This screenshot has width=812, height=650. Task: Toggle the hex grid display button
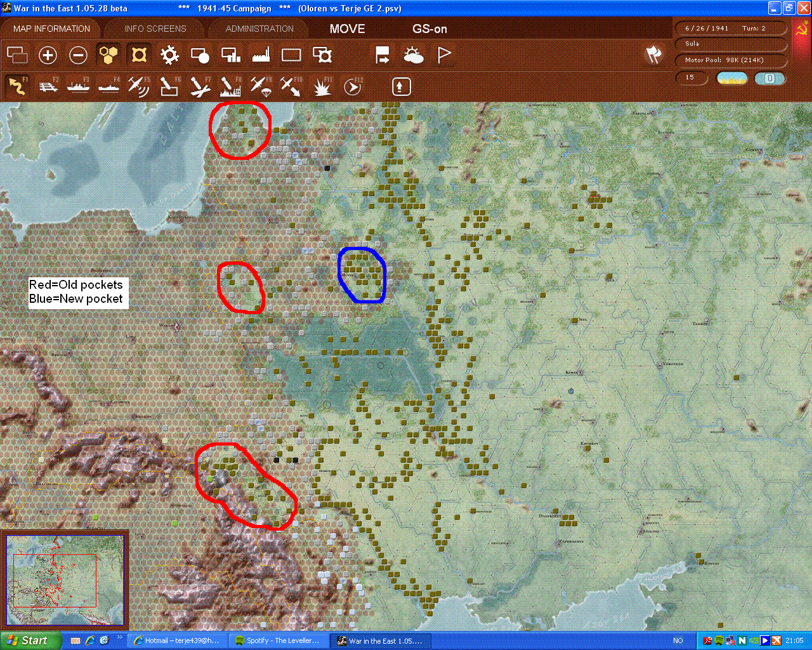click(108, 55)
